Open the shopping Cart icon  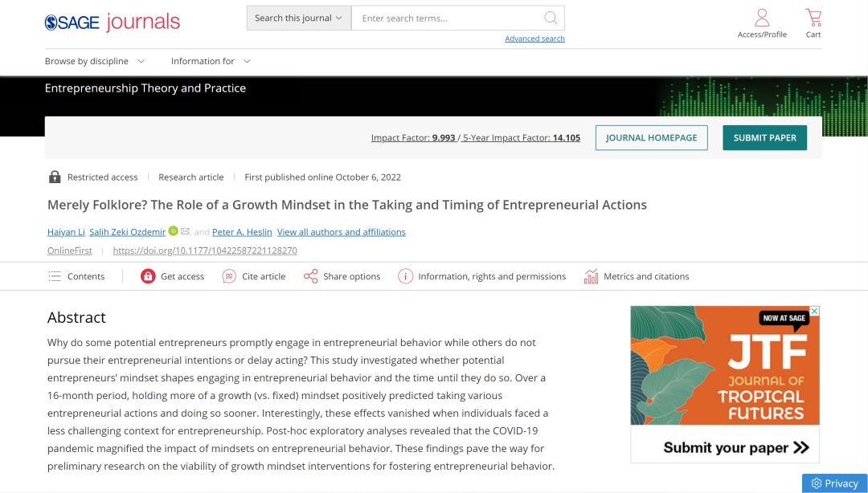(813, 18)
